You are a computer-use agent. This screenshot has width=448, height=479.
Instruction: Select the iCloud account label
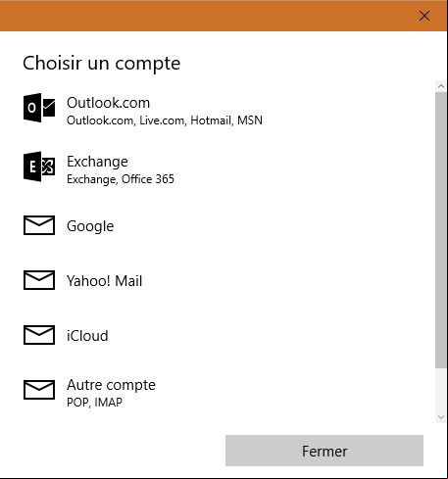pyautogui.click(x=87, y=336)
